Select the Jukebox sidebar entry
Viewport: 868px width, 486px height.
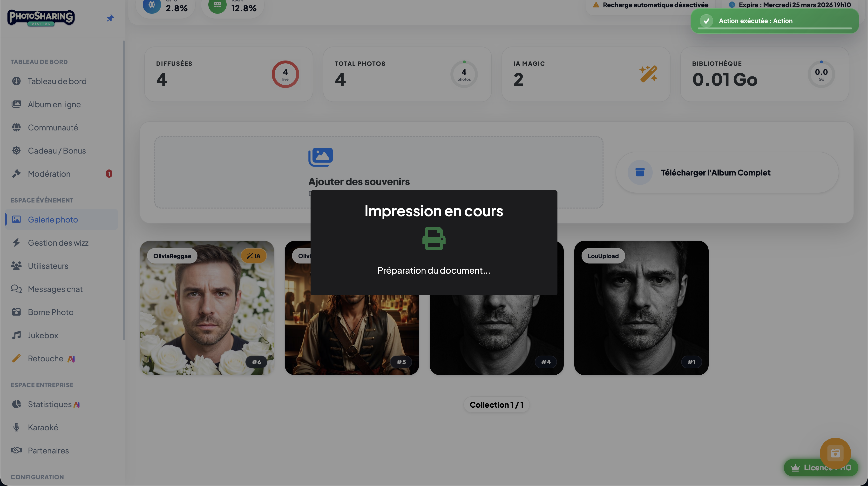click(43, 336)
